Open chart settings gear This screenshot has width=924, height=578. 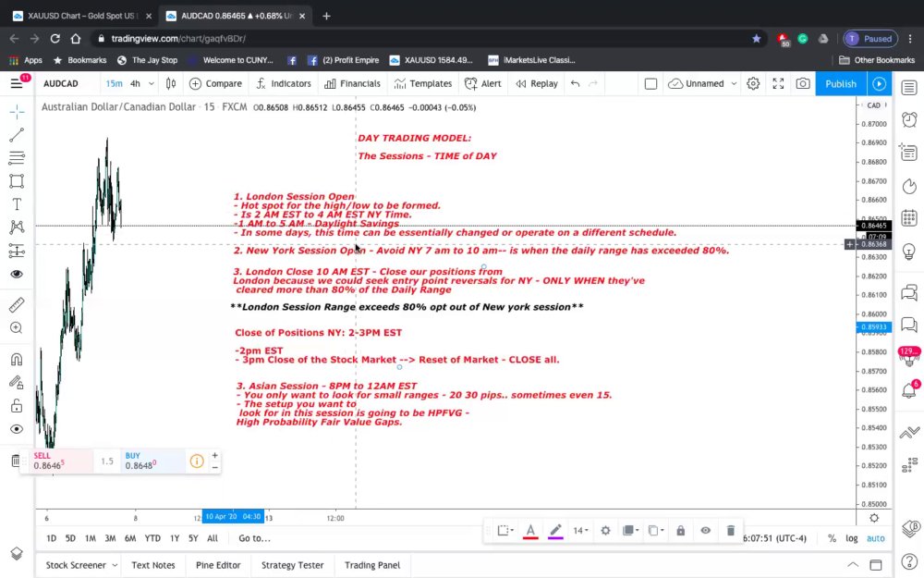753,84
